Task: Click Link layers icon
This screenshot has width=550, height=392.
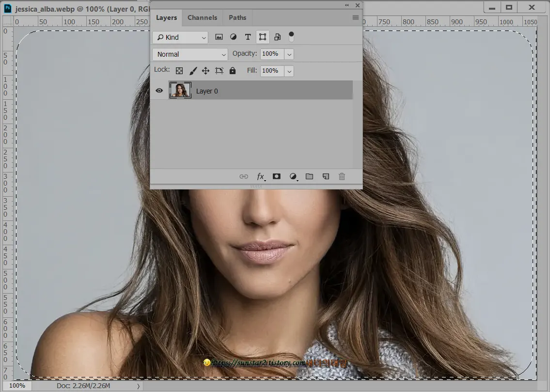Action: [x=244, y=176]
